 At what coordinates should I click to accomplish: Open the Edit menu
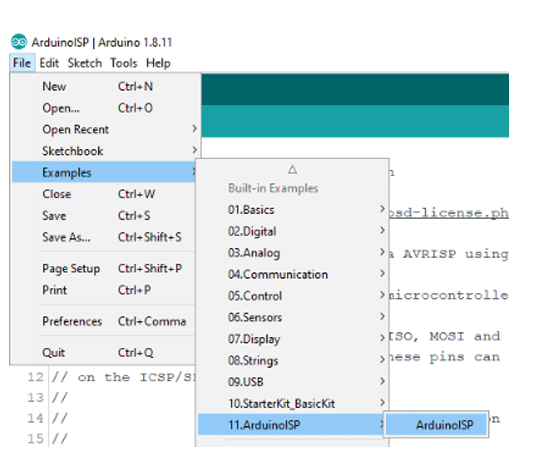49,63
